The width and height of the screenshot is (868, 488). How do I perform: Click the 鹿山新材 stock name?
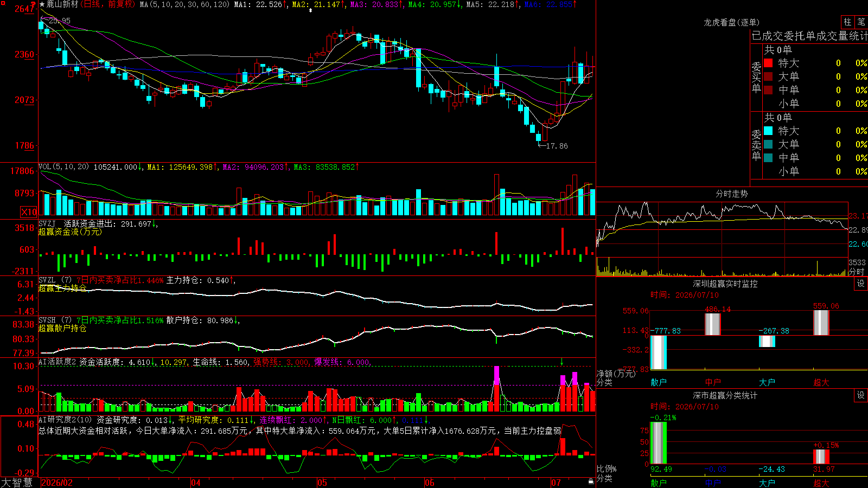coord(62,4)
